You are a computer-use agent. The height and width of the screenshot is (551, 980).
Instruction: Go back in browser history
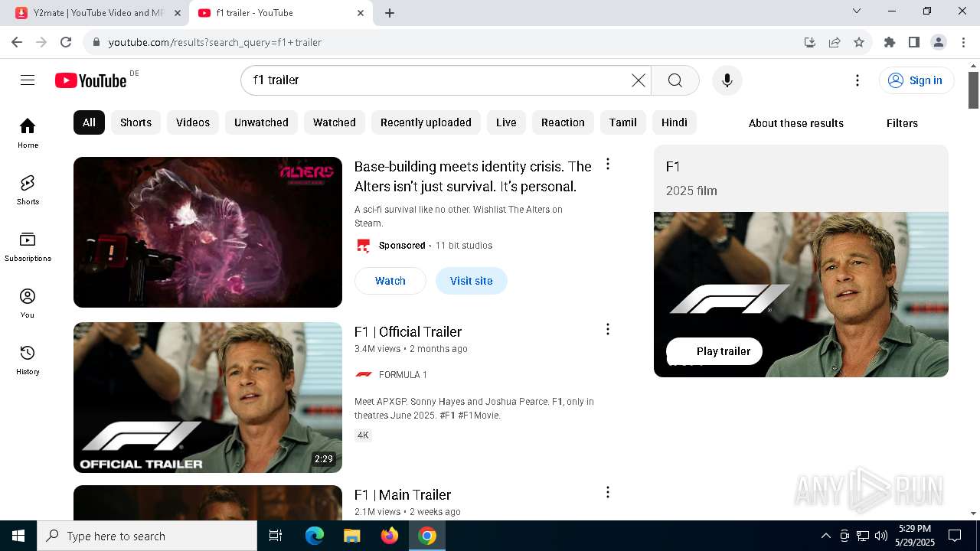[x=17, y=42]
